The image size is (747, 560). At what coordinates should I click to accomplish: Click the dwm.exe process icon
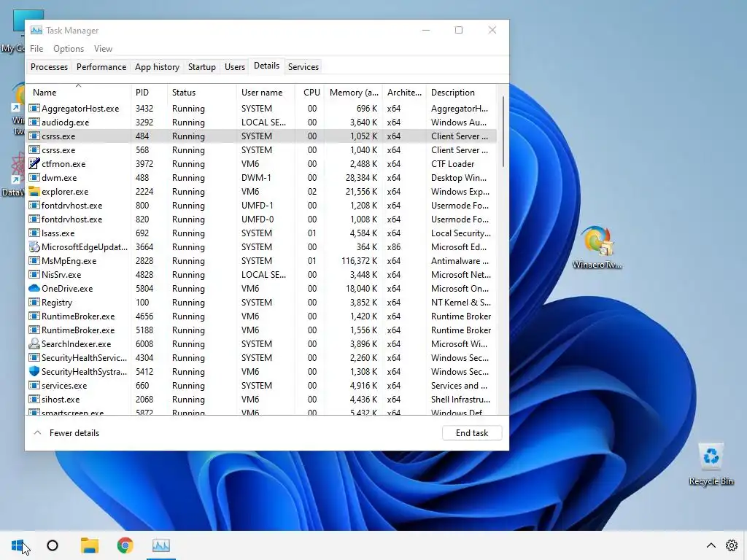point(34,178)
